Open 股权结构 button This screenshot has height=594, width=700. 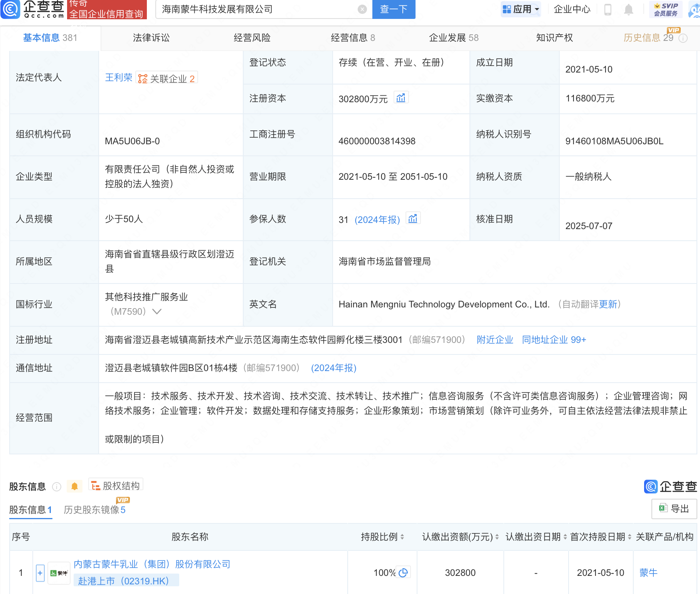pos(116,485)
